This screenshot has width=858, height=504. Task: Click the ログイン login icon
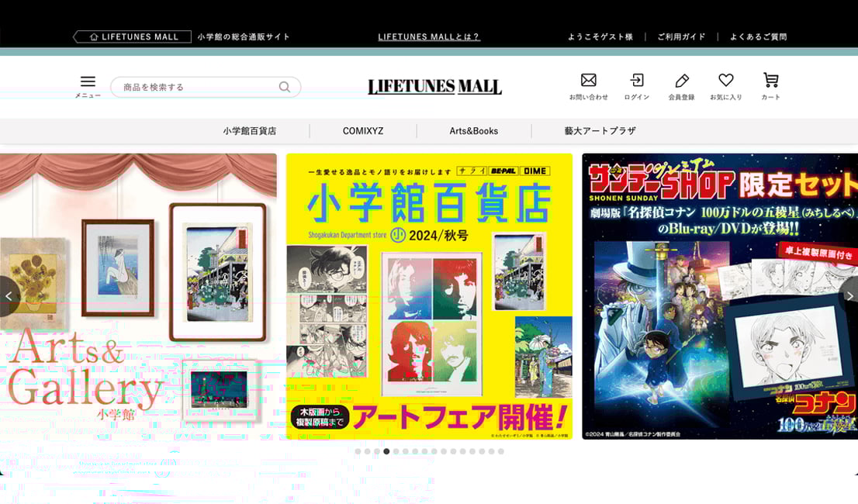coord(636,81)
